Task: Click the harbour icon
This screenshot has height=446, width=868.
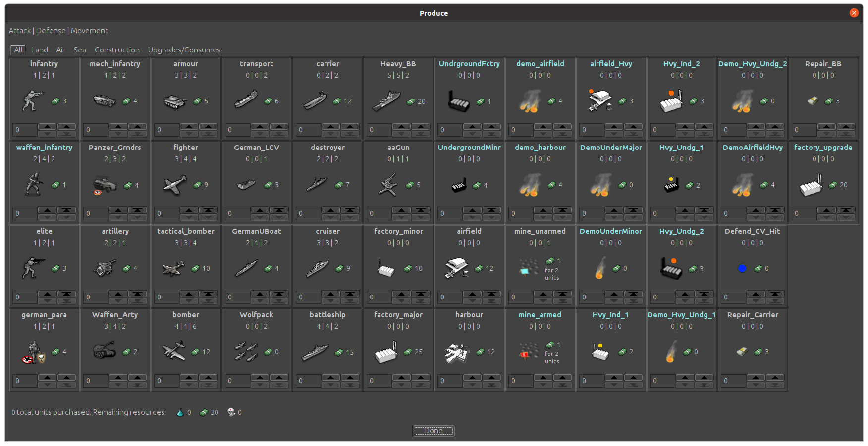Action: click(457, 353)
